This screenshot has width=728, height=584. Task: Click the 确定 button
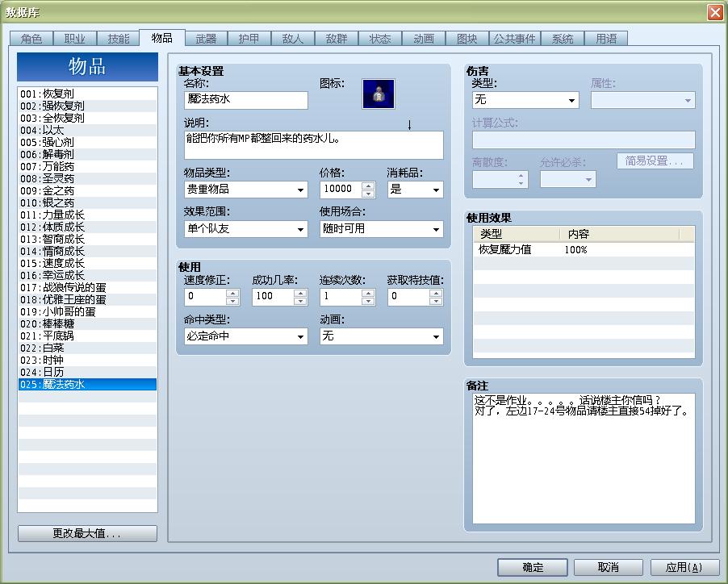tap(532, 567)
